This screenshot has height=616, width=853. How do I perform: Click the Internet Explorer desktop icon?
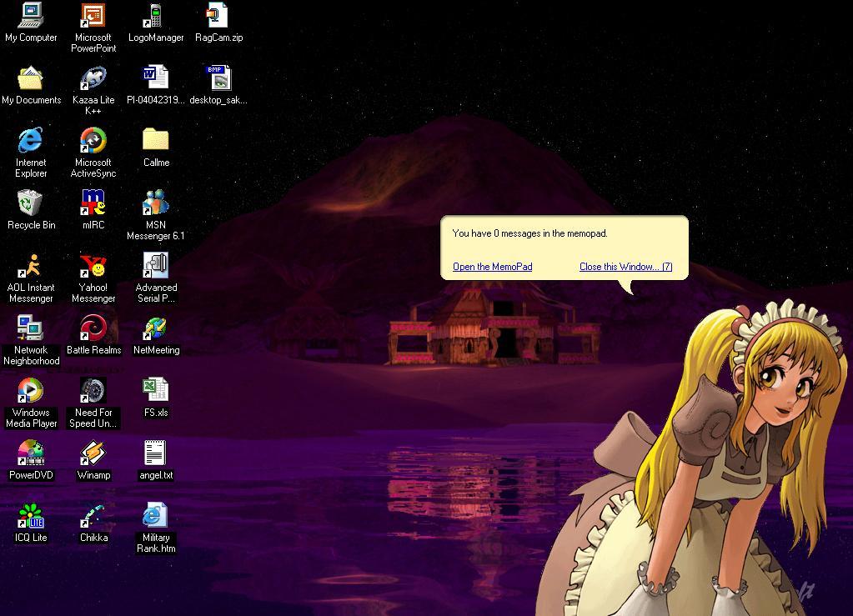[31, 142]
